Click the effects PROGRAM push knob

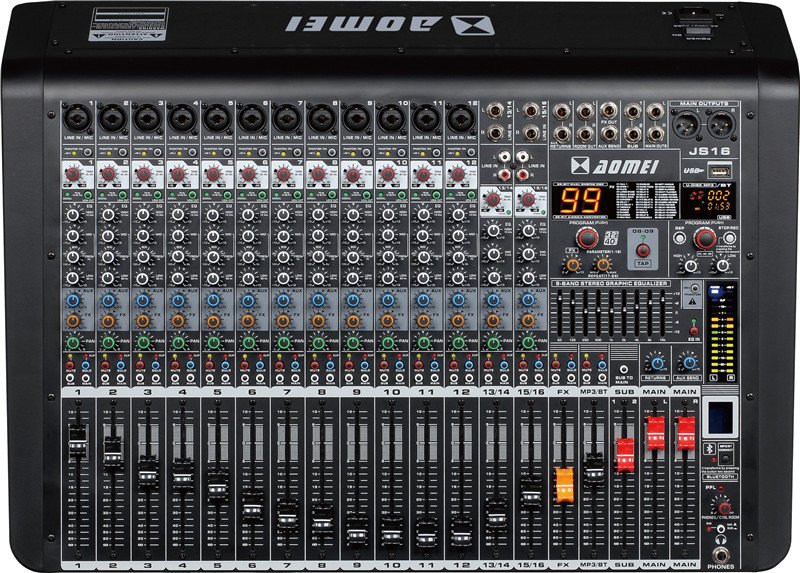pyautogui.click(x=589, y=236)
